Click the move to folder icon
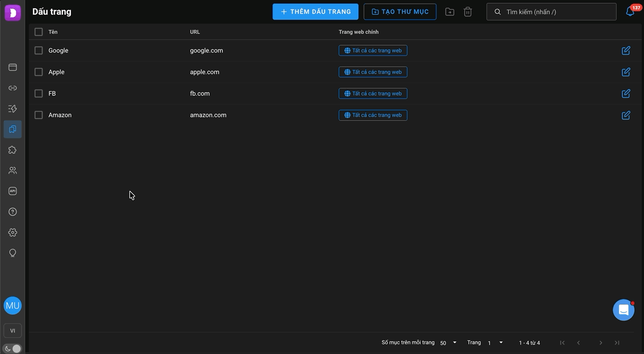This screenshot has height=354, width=644. [x=450, y=12]
